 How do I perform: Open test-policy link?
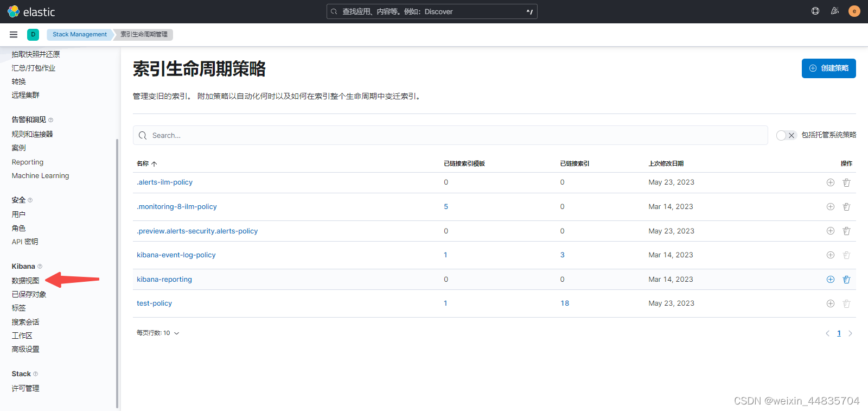(154, 303)
